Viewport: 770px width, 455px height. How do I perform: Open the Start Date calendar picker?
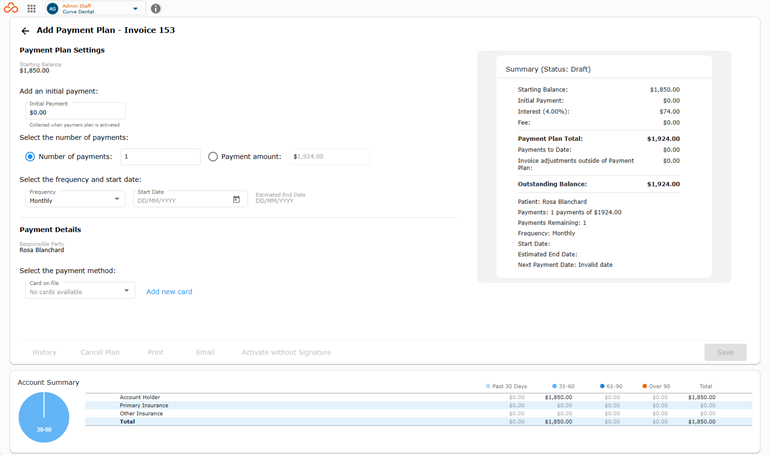click(x=236, y=199)
